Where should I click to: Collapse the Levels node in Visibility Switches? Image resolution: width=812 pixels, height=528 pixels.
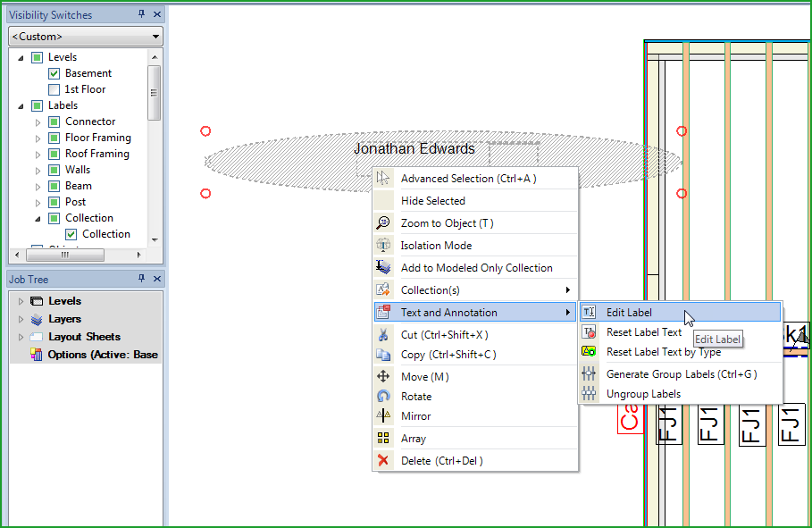(21, 58)
